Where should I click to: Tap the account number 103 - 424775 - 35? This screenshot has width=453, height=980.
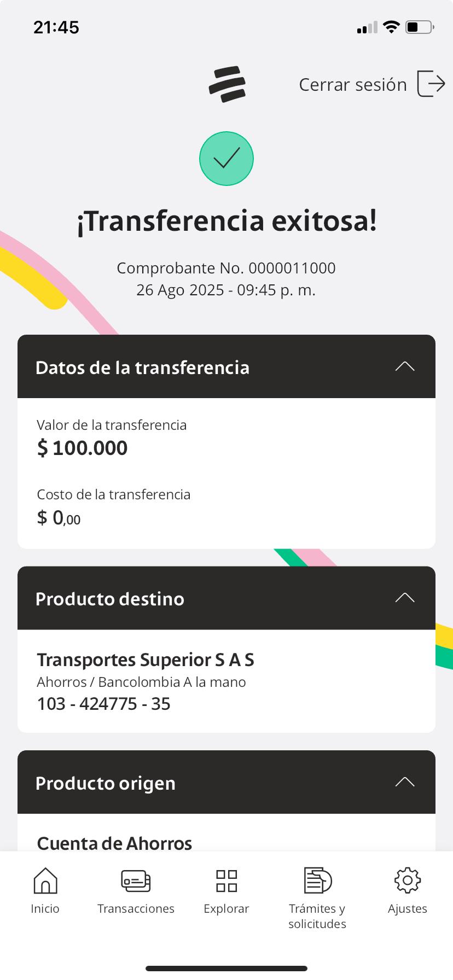tap(104, 704)
